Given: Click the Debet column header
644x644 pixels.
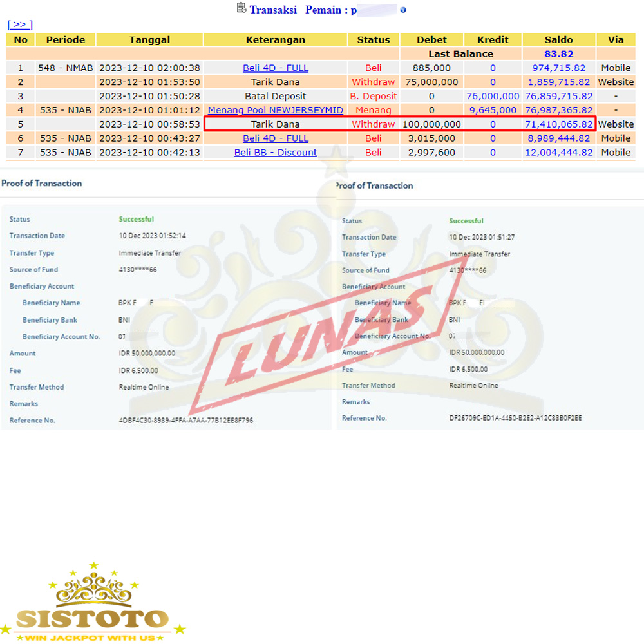Looking at the screenshot, I should click(431, 39).
